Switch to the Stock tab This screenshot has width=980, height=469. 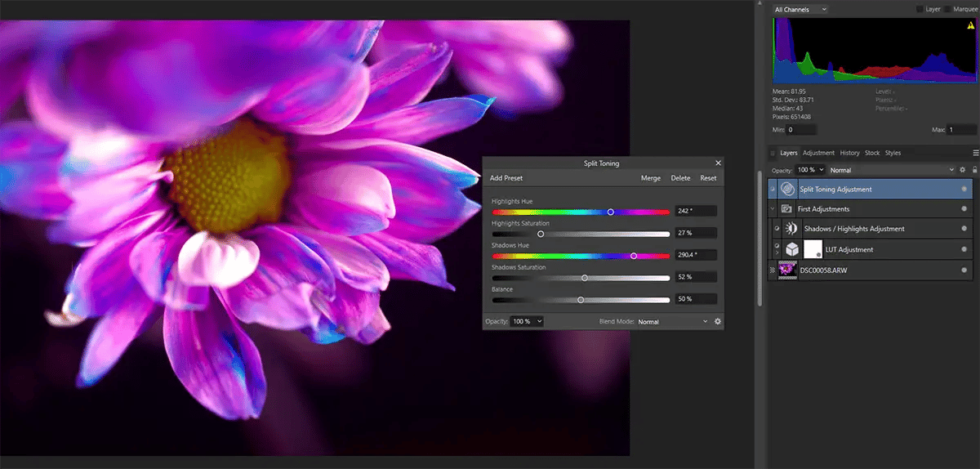tap(872, 153)
